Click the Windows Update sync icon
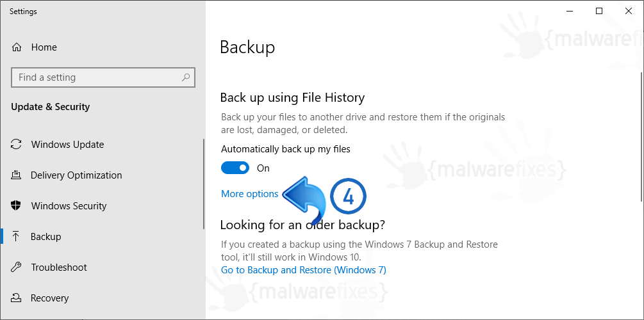The width and height of the screenshot is (644, 320). [16, 145]
